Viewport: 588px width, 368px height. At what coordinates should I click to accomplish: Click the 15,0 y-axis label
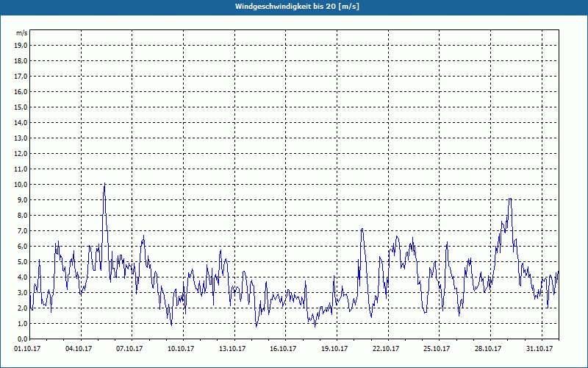pos(21,107)
